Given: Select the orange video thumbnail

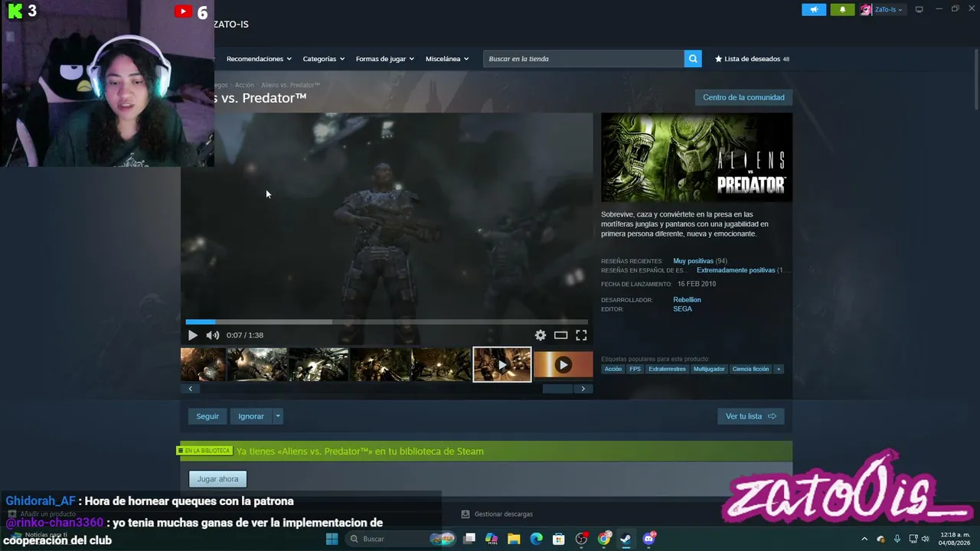Looking at the screenshot, I should [563, 364].
